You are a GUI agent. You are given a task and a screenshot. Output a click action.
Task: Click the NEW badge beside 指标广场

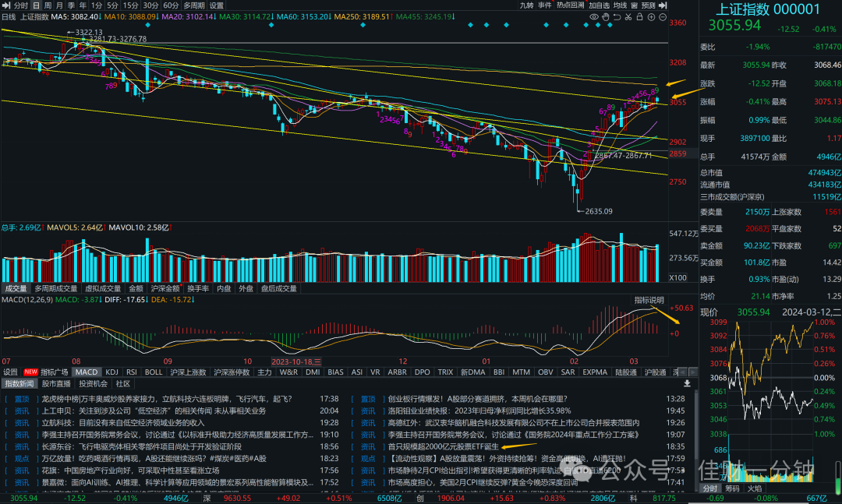click(30, 372)
